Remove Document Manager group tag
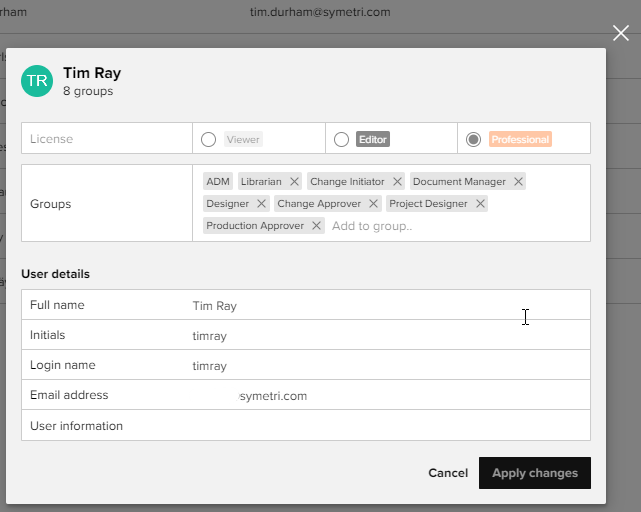The height and width of the screenshot is (512, 641). tap(518, 182)
